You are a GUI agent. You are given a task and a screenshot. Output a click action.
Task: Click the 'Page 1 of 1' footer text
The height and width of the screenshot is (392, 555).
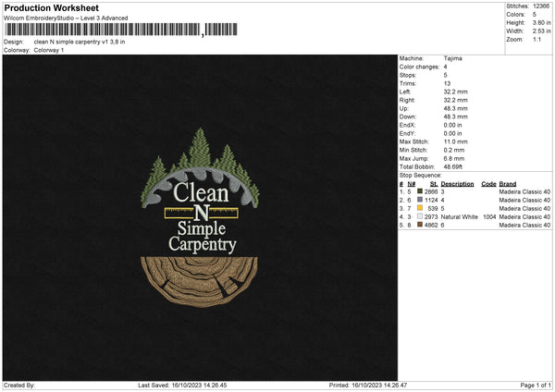click(x=536, y=386)
